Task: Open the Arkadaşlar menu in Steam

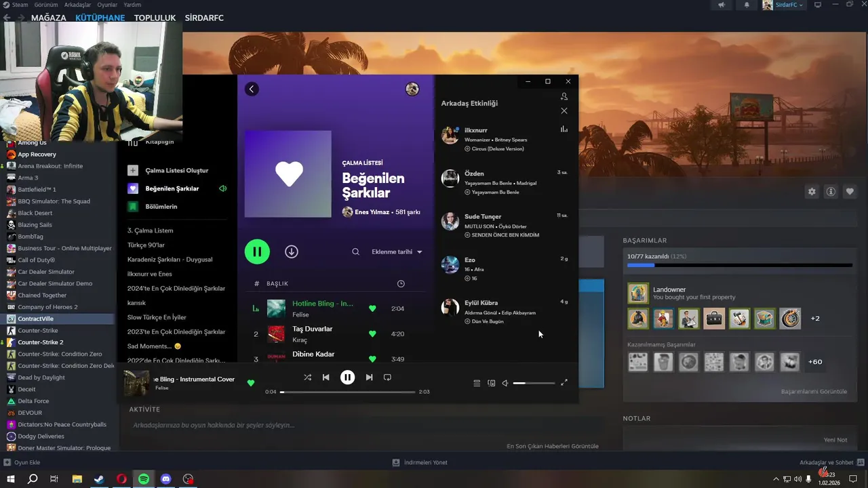Action: [77, 5]
